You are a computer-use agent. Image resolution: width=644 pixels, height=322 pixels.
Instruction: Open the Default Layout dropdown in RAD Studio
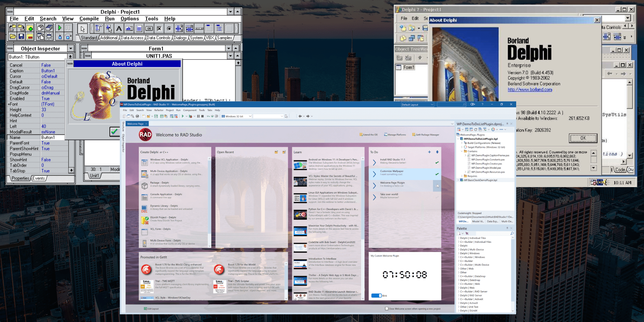(418, 104)
